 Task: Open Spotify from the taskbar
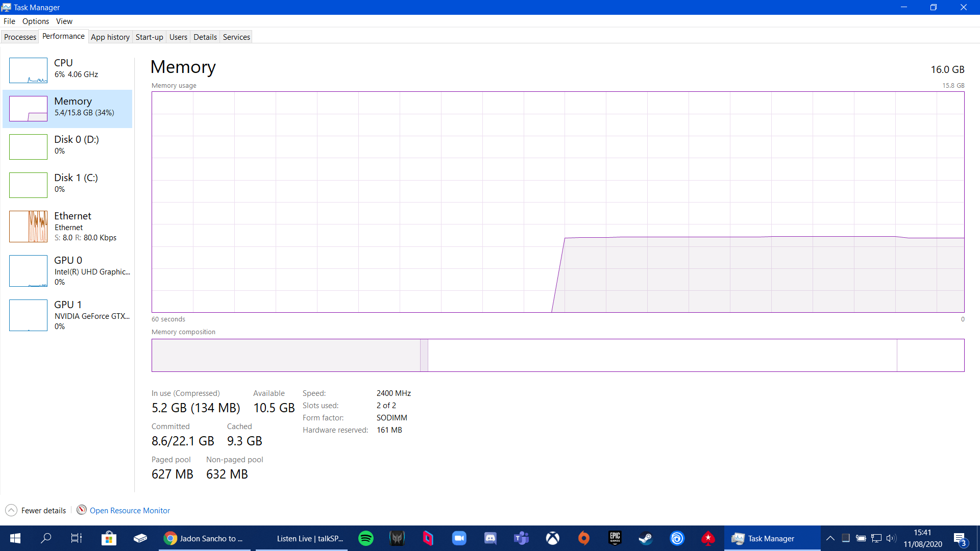365,538
